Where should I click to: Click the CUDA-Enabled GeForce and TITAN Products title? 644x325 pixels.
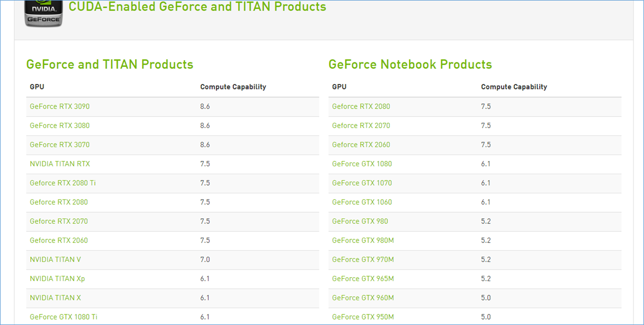(x=198, y=7)
